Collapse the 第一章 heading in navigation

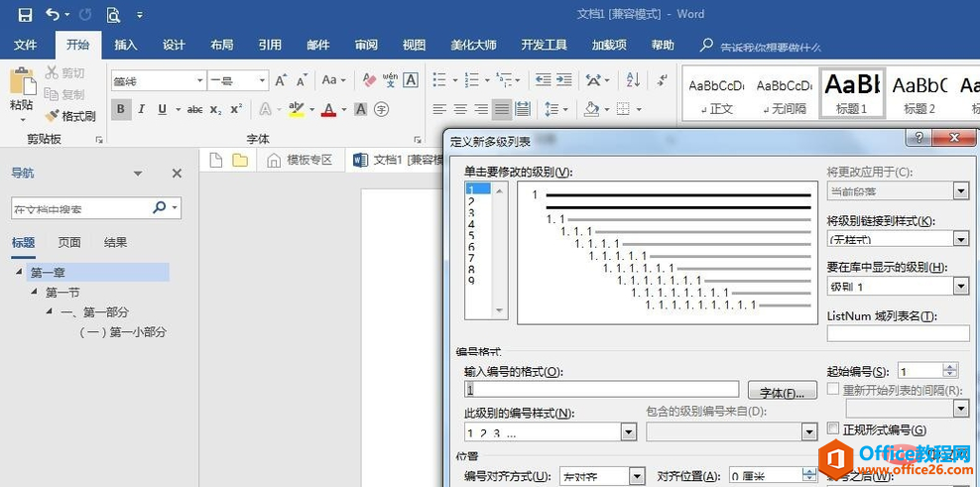click(x=18, y=272)
